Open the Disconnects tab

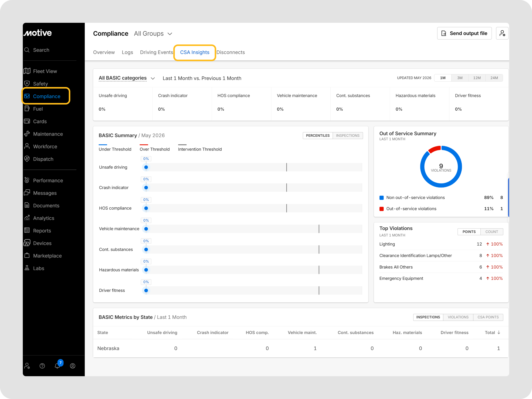click(230, 52)
